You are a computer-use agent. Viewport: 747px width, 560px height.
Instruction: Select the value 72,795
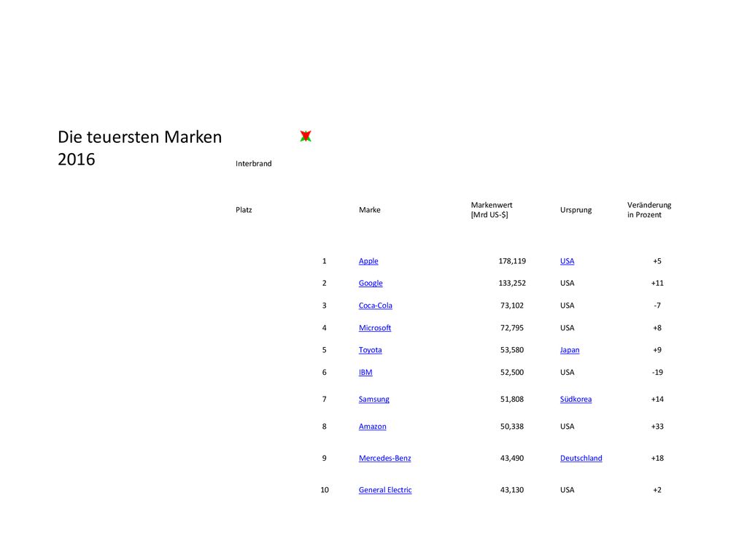point(512,327)
